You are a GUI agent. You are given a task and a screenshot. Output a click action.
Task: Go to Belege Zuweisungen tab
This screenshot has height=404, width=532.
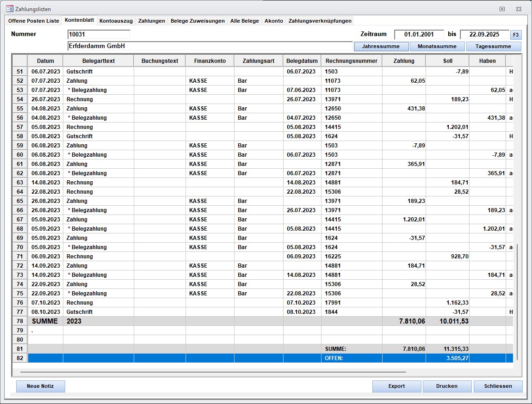coord(198,21)
